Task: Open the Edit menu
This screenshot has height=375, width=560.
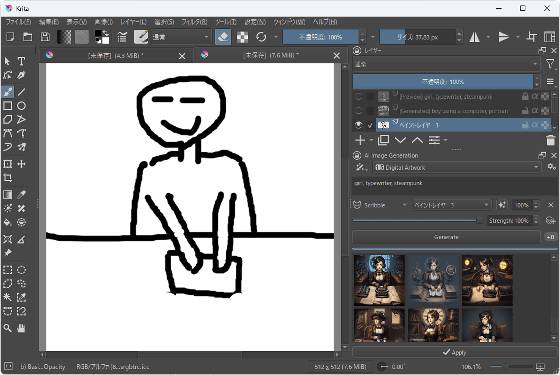Action: tap(49, 22)
